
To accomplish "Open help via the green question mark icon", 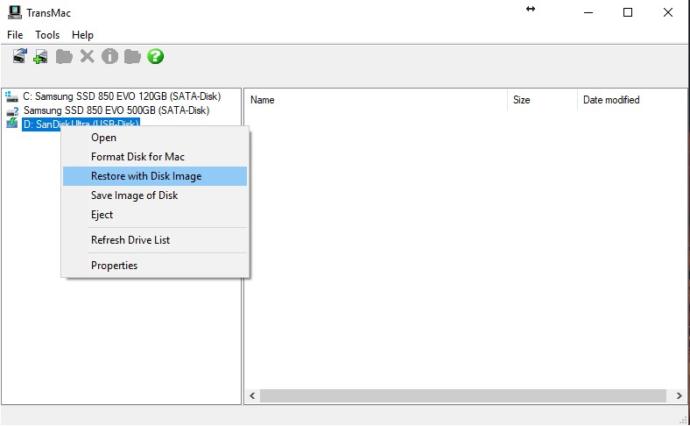I will tap(155, 56).
